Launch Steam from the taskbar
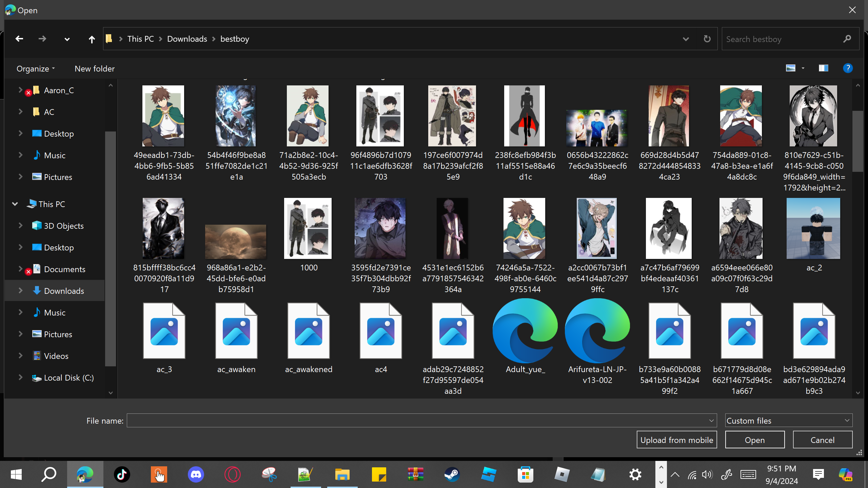Image resolution: width=868 pixels, height=488 pixels. point(452,474)
